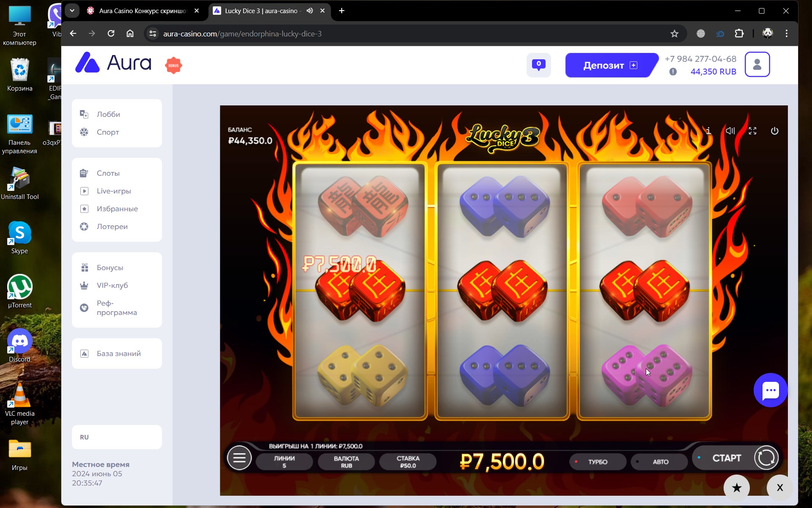Open the live chat bubble
Image resolution: width=812 pixels, height=508 pixels.
click(770, 390)
